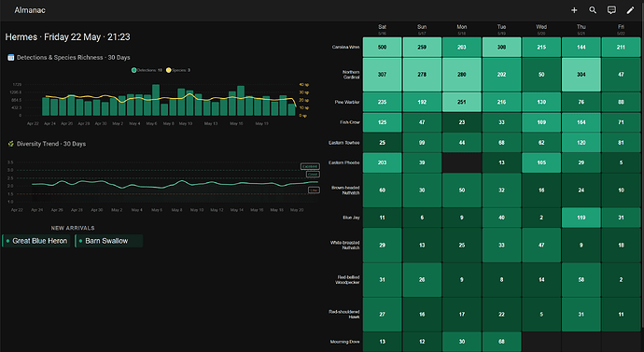Click the Carolina Wren row label

(x=346, y=48)
